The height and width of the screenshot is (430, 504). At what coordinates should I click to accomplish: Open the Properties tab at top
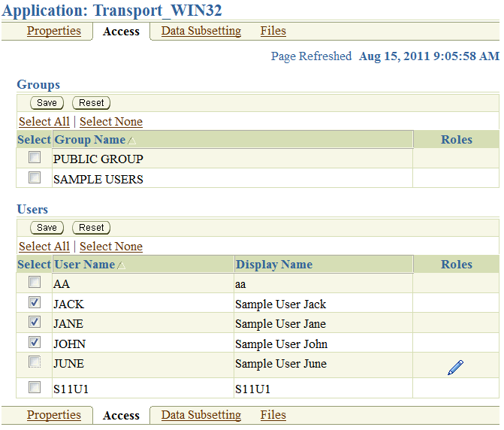coord(53,31)
